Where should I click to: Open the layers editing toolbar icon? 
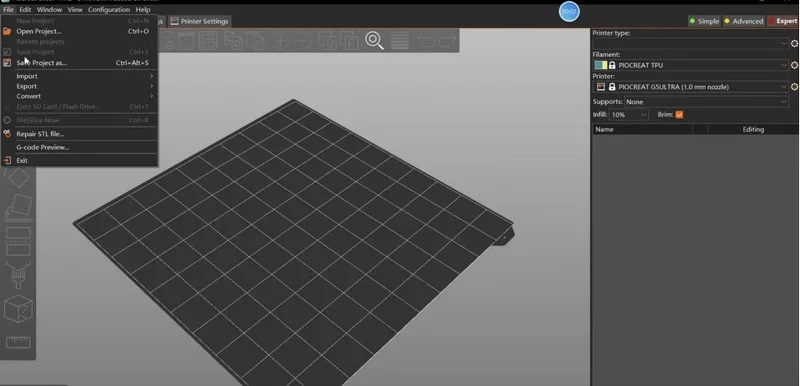click(399, 41)
